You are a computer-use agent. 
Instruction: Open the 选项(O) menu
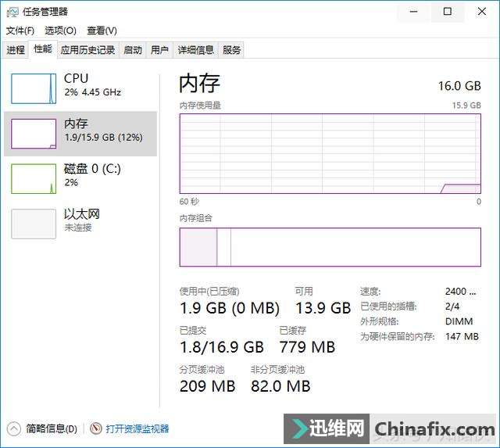[x=61, y=30]
